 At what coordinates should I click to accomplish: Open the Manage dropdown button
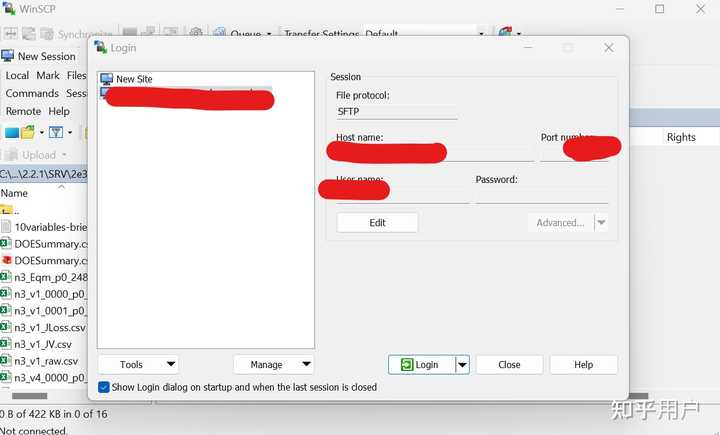[x=274, y=364]
